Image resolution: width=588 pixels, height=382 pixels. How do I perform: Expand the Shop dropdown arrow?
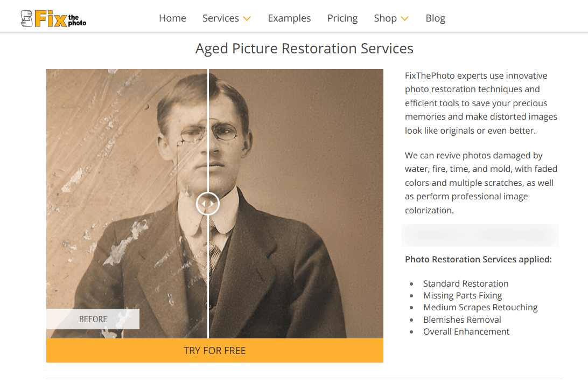point(404,19)
